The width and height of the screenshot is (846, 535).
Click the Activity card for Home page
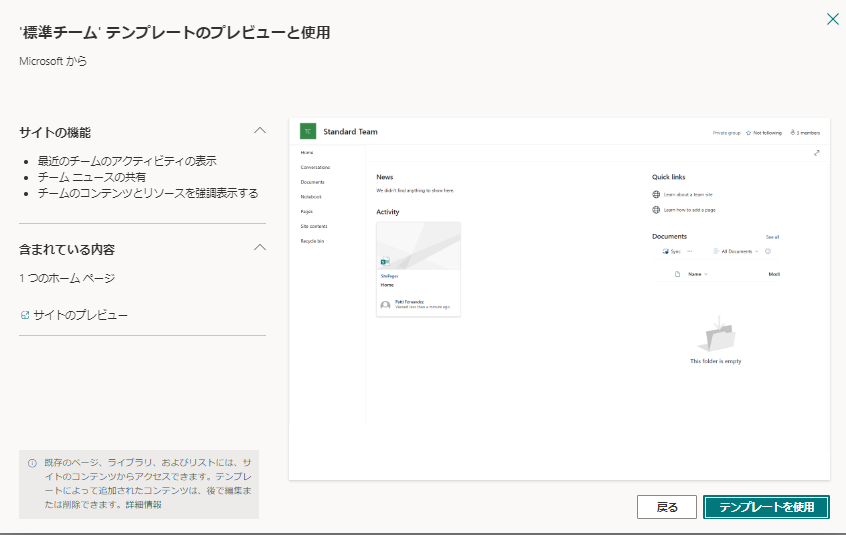pyautogui.click(x=418, y=269)
